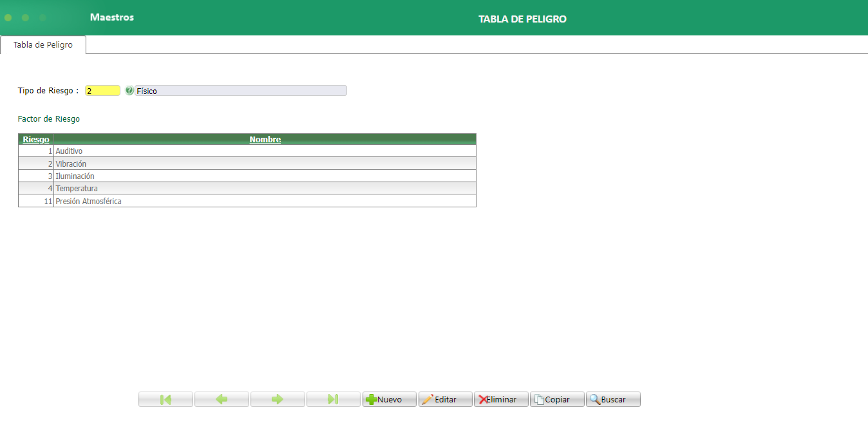
Task: Select the Presión Atmosférica row
Action: pyautogui.click(x=247, y=201)
